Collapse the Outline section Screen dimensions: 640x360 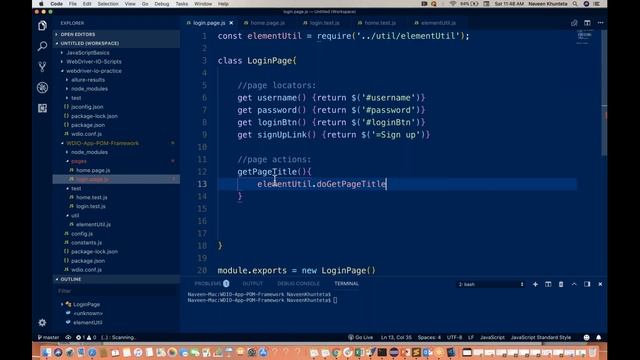(x=116, y=279)
